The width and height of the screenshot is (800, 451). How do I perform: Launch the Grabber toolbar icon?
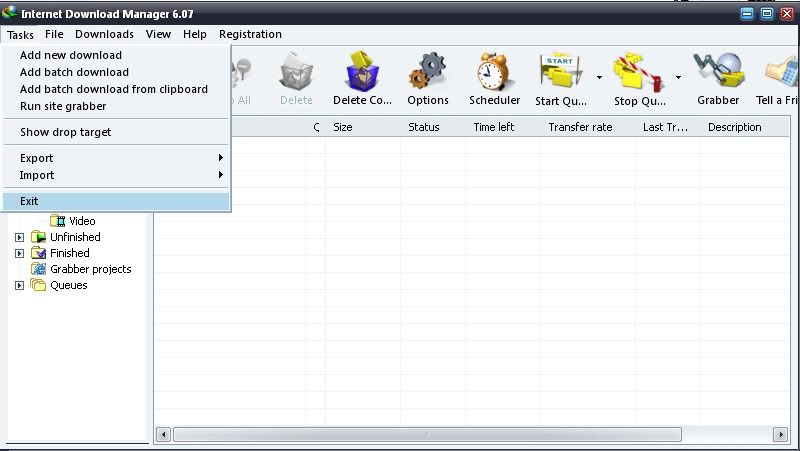(x=718, y=70)
